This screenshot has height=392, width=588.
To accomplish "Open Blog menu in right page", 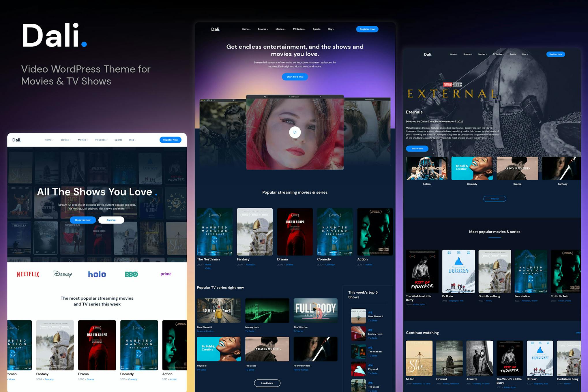I will (525, 54).
